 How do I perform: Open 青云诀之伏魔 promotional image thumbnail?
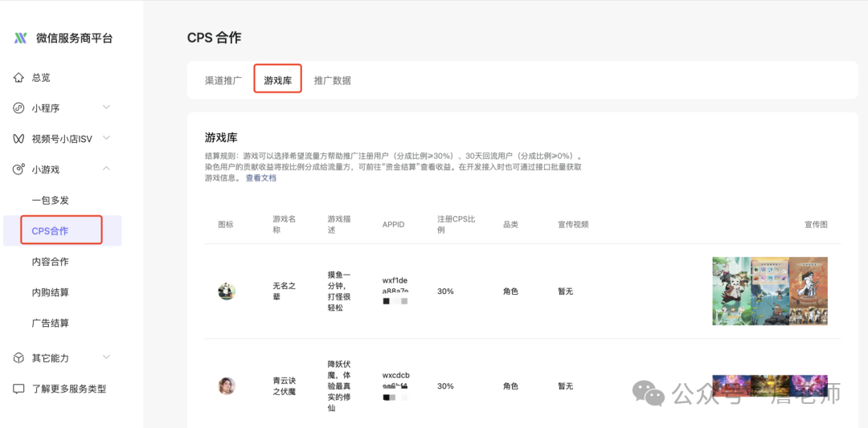tap(770, 386)
